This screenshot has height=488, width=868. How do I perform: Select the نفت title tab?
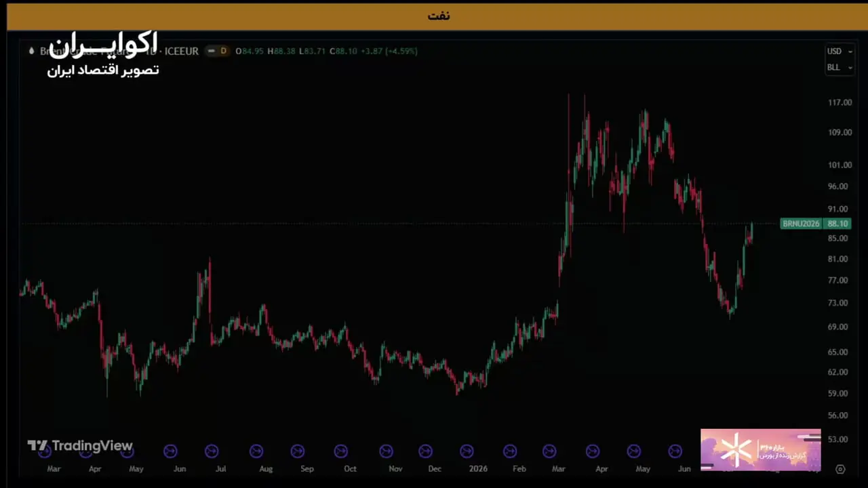[x=439, y=16]
